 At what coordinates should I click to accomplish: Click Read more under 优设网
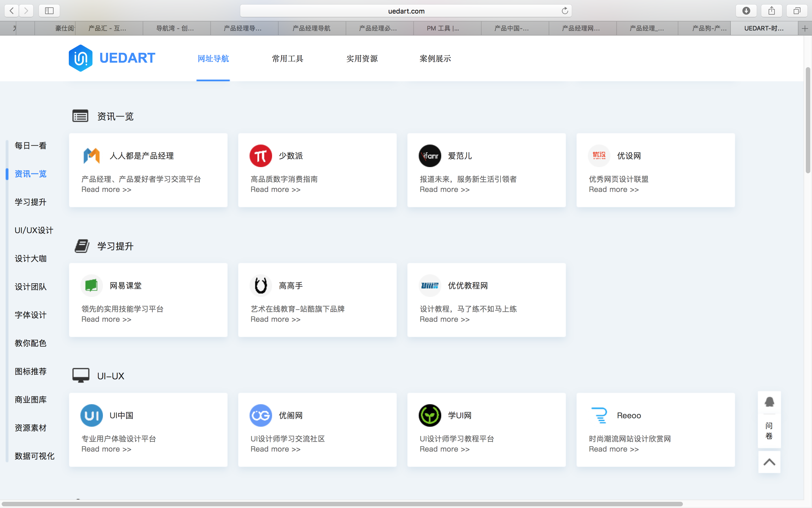(x=614, y=189)
